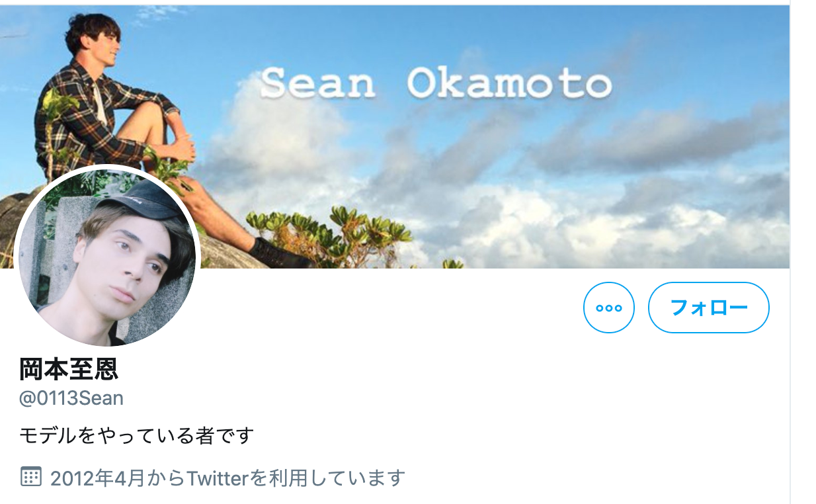Viewport: 816px width, 504px height.
Task: Click the bio text モデルをやっている者です
Action: (137, 435)
